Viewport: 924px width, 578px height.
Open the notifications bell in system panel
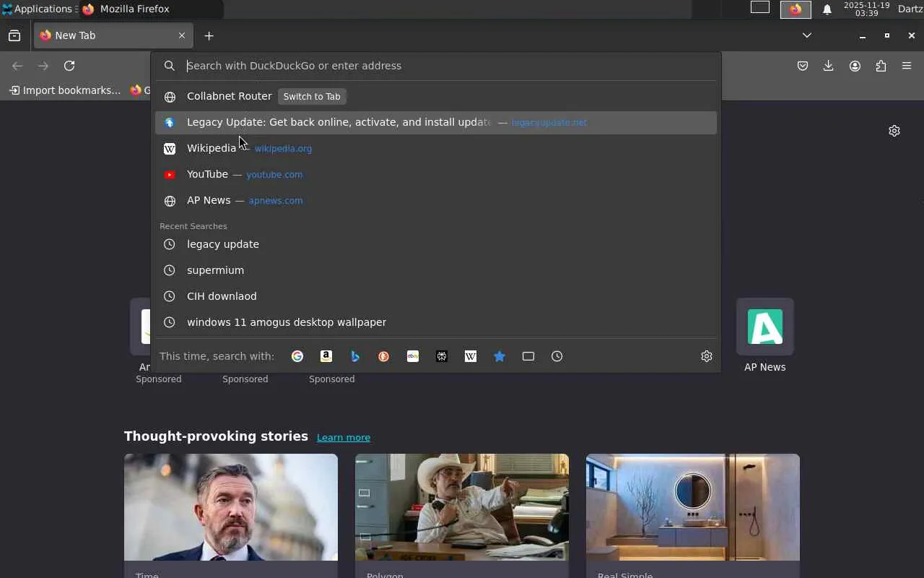(x=827, y=9)
